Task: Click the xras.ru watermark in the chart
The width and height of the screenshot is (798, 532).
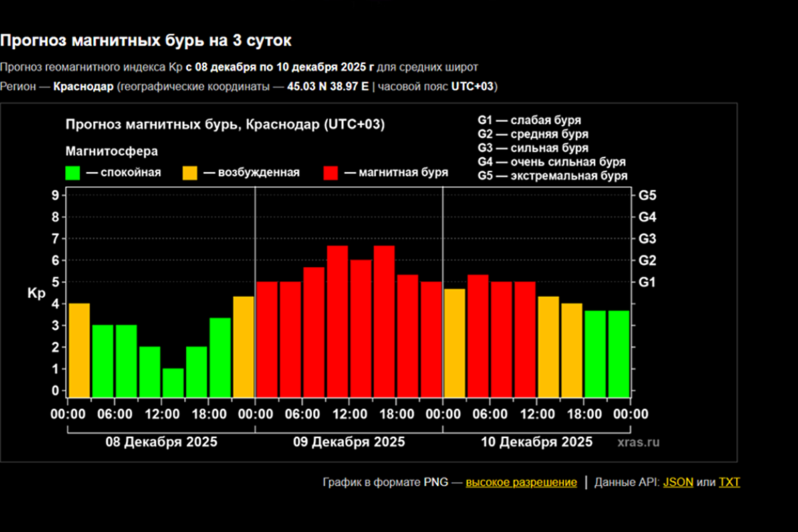Action: (638, 442)
